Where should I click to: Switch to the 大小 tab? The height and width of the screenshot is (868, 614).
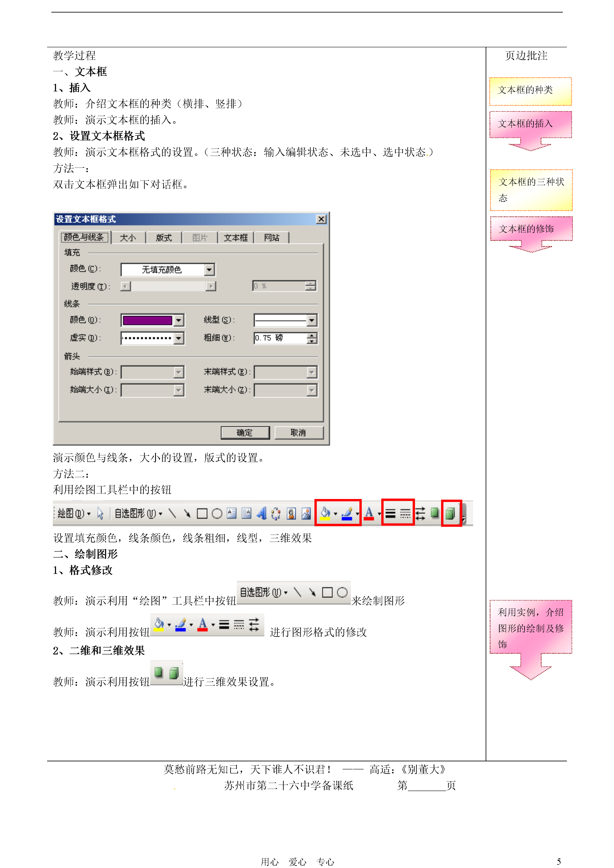[x=128, y=238]
